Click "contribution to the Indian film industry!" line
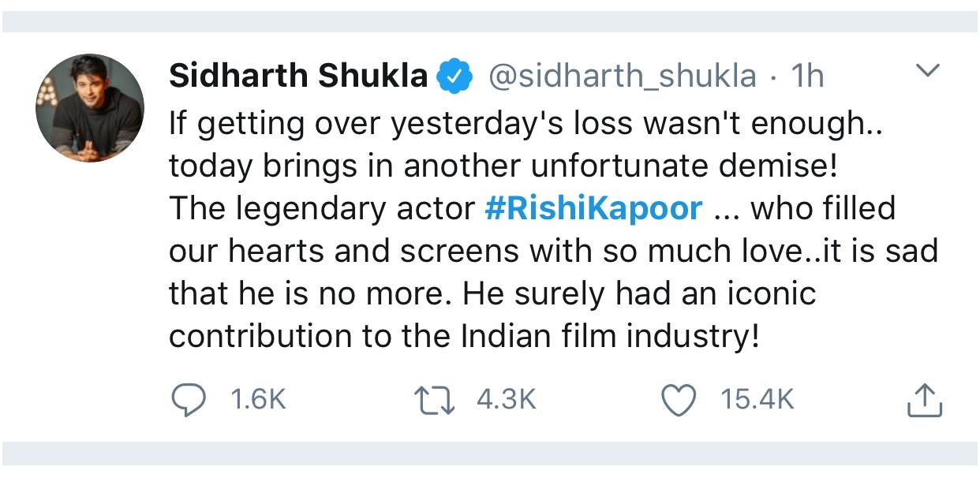This screenshot has height=478, width=980. [465, 337]
